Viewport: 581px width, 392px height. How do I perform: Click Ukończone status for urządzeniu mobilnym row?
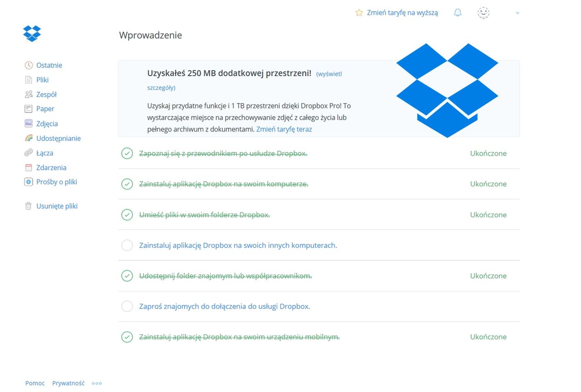tap(488, 337)
